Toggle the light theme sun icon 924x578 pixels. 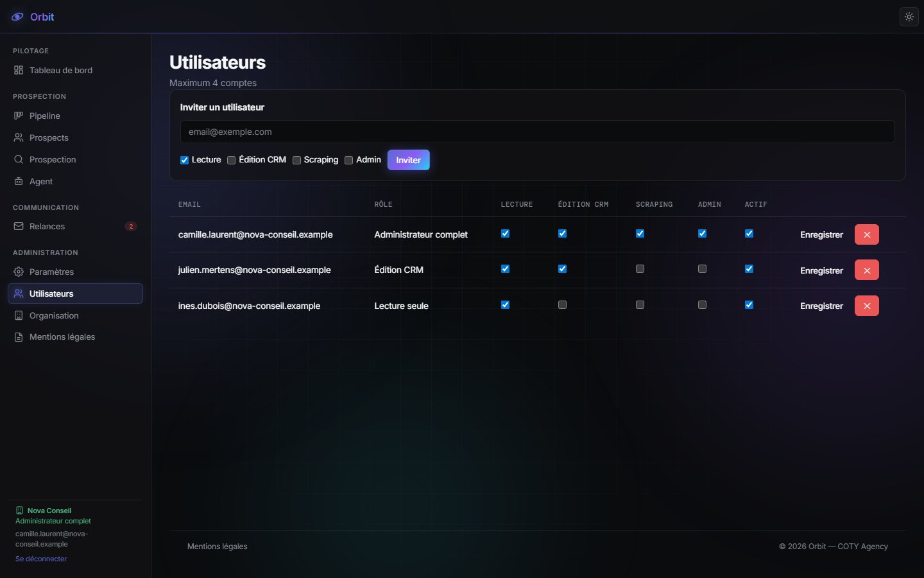[909, 17]
